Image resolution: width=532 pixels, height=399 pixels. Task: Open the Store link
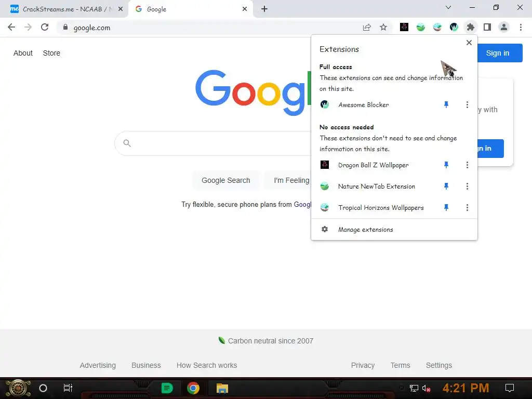pos(51,53)
